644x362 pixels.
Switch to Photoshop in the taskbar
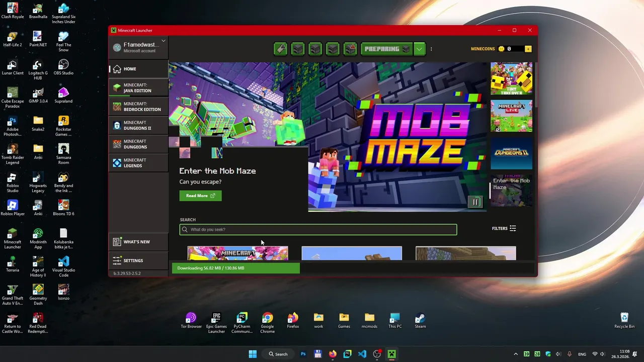pyautogui.click(x=303, y=354)
